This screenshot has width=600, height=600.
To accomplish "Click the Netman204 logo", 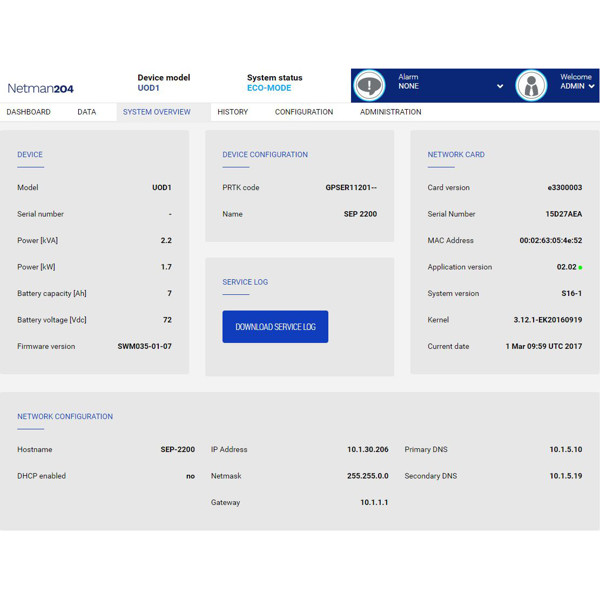I will [41, 88].
